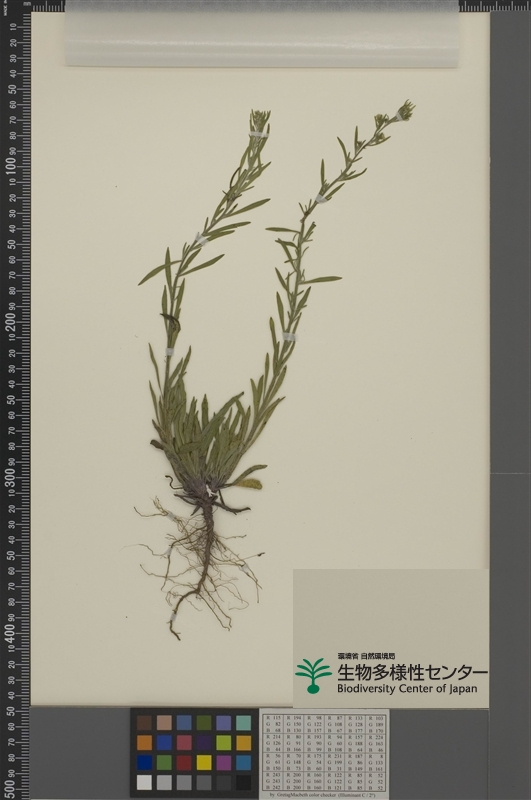Screen dimensions: 531x800
Task: Click the '300' mark on the ruler
Action: (x=11, y=478)
